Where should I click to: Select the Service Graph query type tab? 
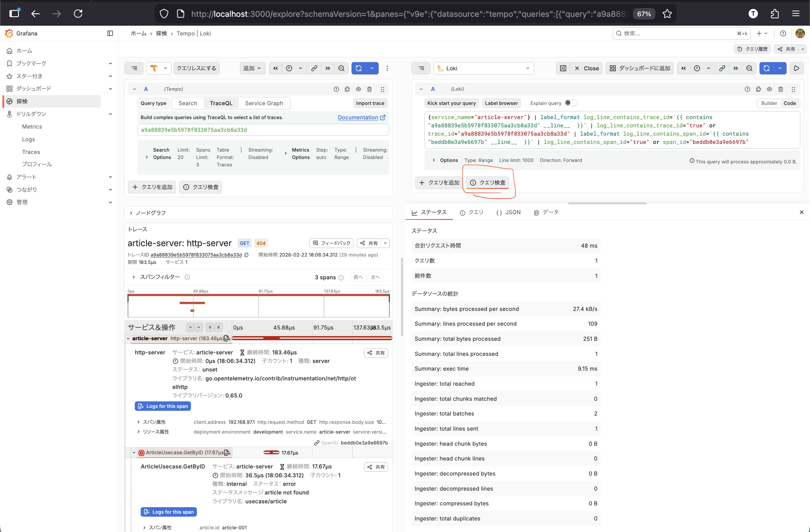coord(264,103)
